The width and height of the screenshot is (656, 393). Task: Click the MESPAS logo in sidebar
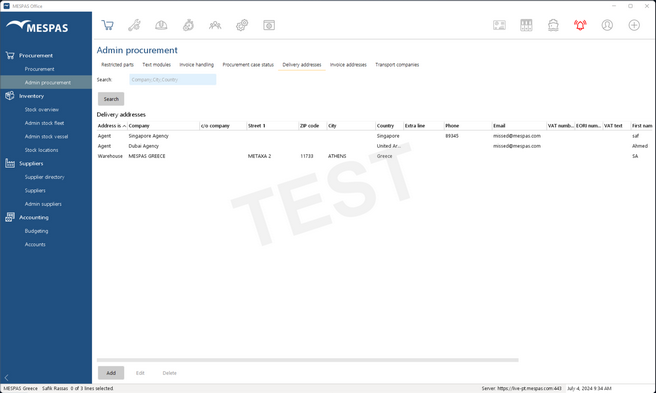point(37,27)
